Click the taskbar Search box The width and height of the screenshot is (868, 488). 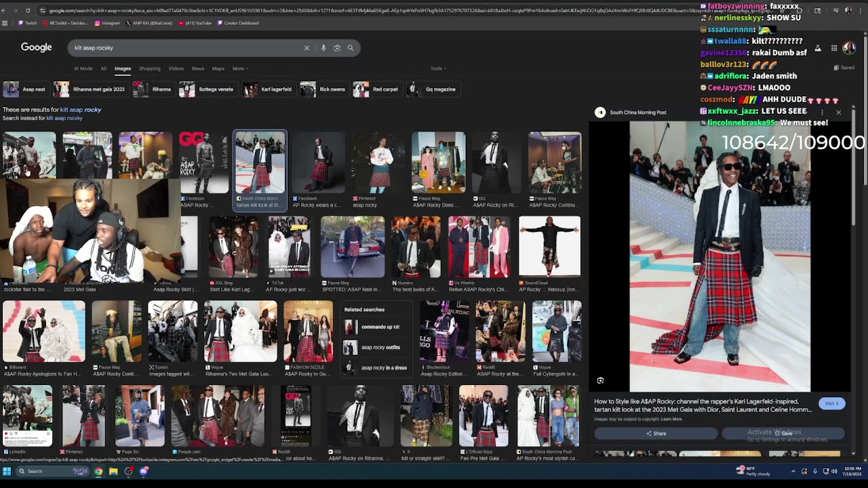tap(53, 471)
